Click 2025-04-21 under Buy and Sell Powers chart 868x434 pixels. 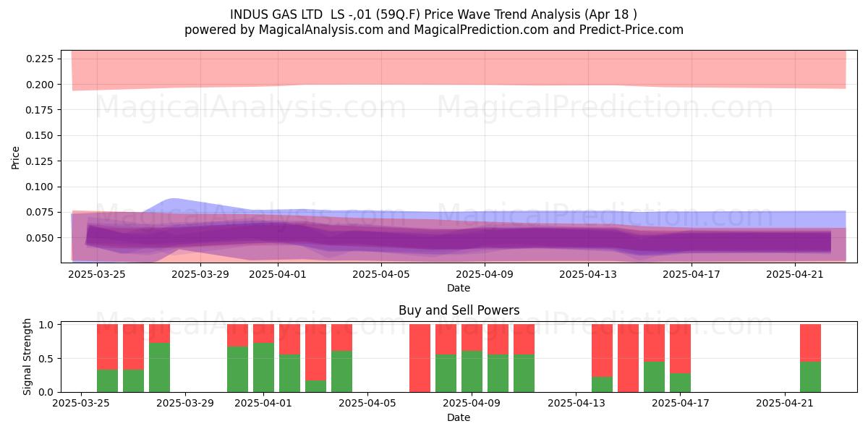[785, 404]
